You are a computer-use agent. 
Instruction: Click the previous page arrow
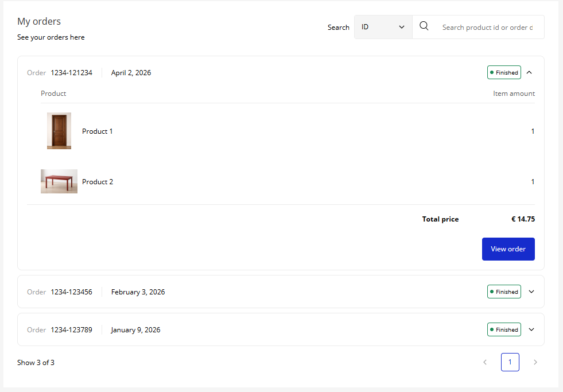coord(485,362)
